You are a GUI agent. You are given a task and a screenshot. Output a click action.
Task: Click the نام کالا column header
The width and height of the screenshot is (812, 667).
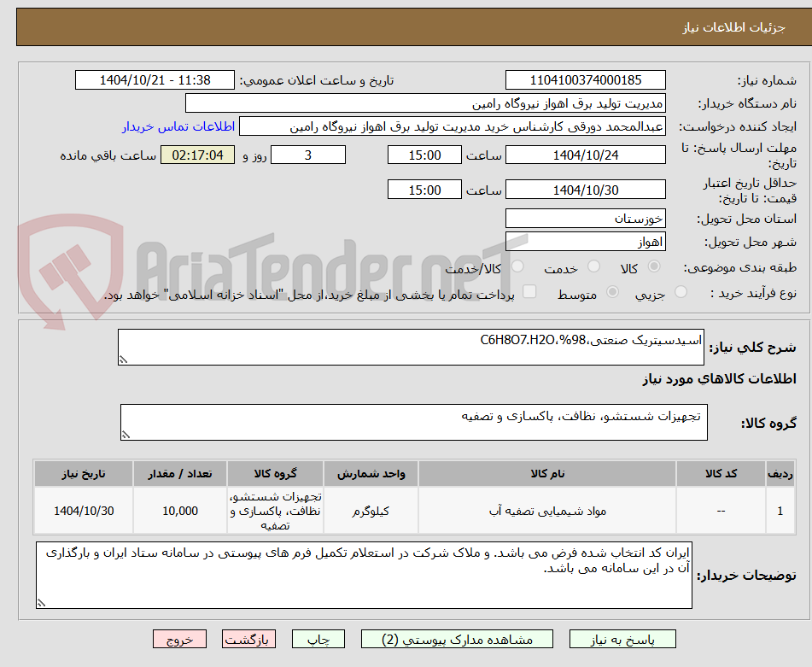pyautogui.click(x=546, y=473)
